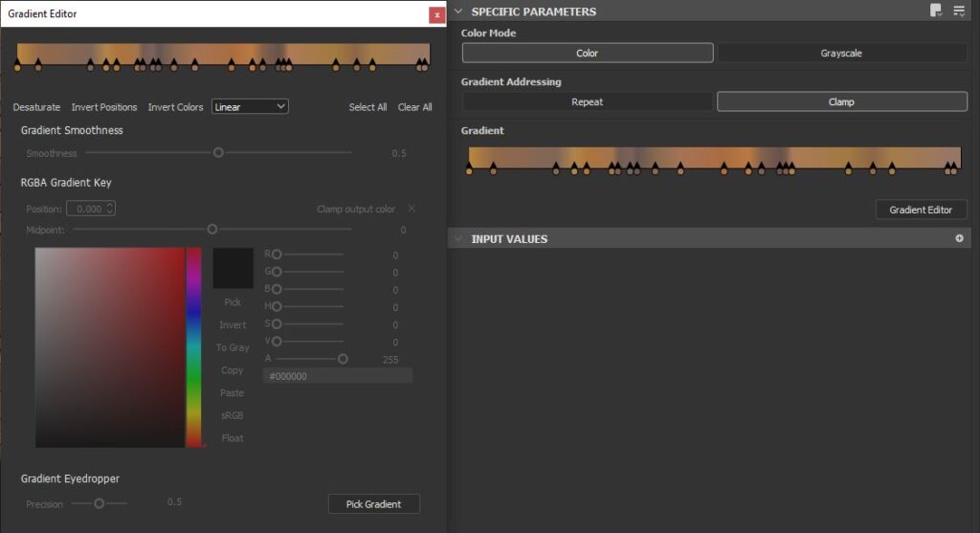Image resolution: width=980 pixels, height=533 pixels.
Task: Set gradient addressing to Clamp
Action: (x=842, y=101)
